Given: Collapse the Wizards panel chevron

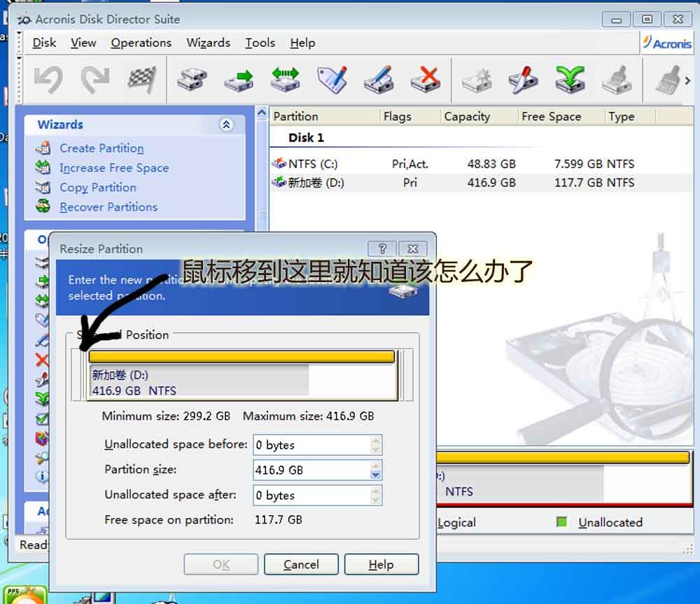Looking at the screenshot, I should (226, 125).
